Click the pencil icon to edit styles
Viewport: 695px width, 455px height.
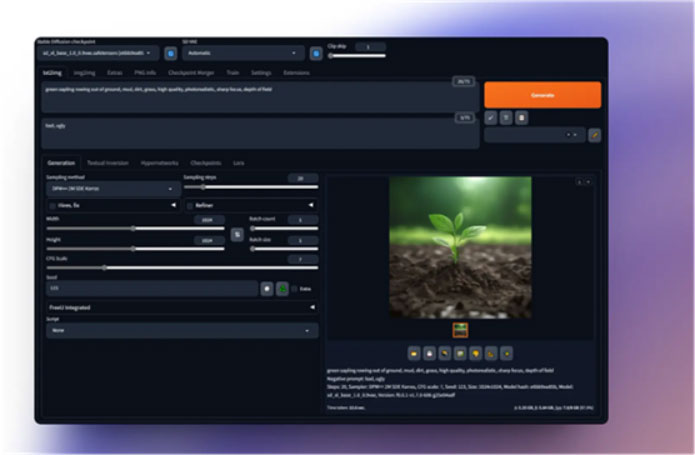594,134
